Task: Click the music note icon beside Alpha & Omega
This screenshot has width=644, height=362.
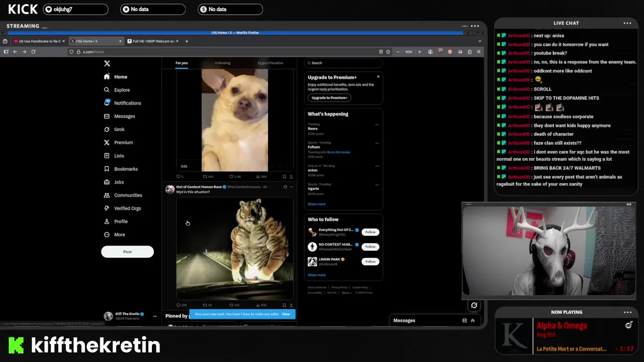Action: pos(628,325)
